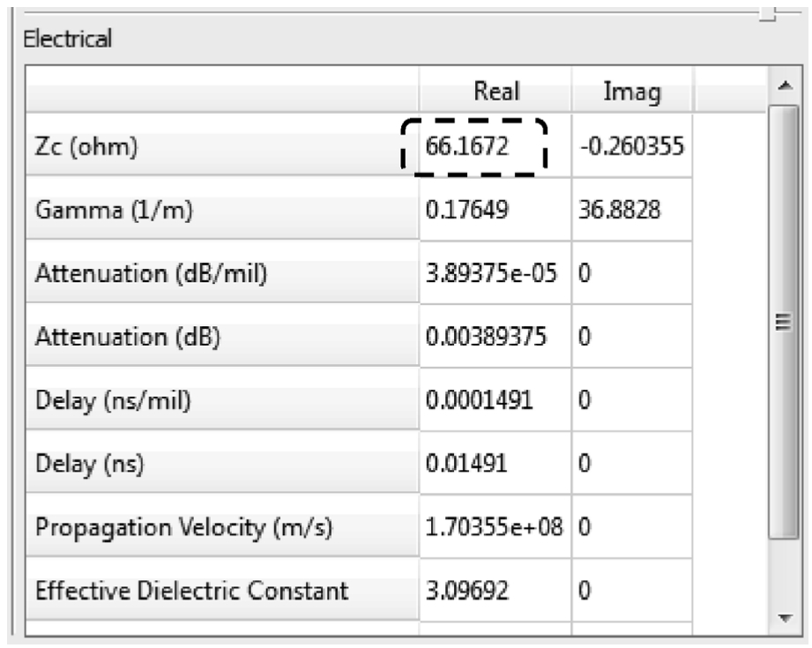Image resolution: width=812 pixels, height=648 pixels.
Task: Click the slider handle above the Electrical panel
Action: [767, 14]
